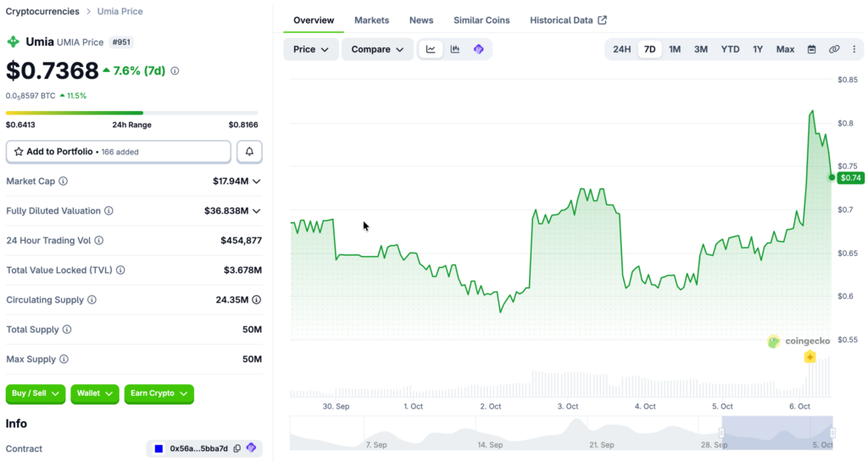Click the right handle of range navigator

pos(832,432)
